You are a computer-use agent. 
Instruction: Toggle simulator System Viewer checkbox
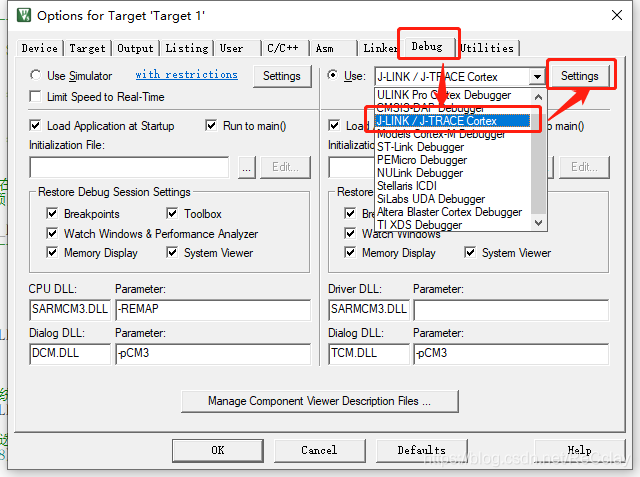pyautogui.click(x=172, y=253)
